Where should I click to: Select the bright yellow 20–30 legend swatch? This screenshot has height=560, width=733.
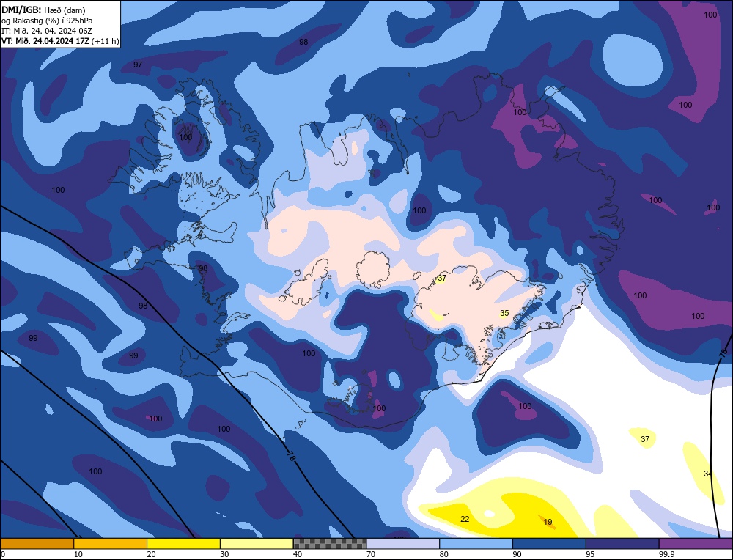(183, 543)
